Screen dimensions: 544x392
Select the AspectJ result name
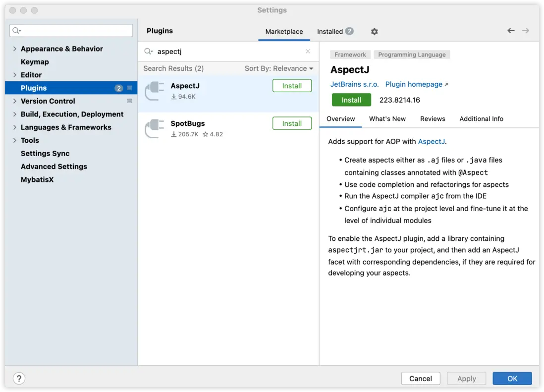click(x=185, y=86)
